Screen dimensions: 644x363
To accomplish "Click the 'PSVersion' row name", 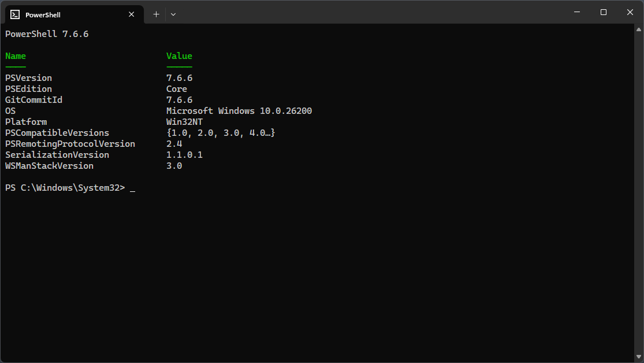I will [28, 78].
